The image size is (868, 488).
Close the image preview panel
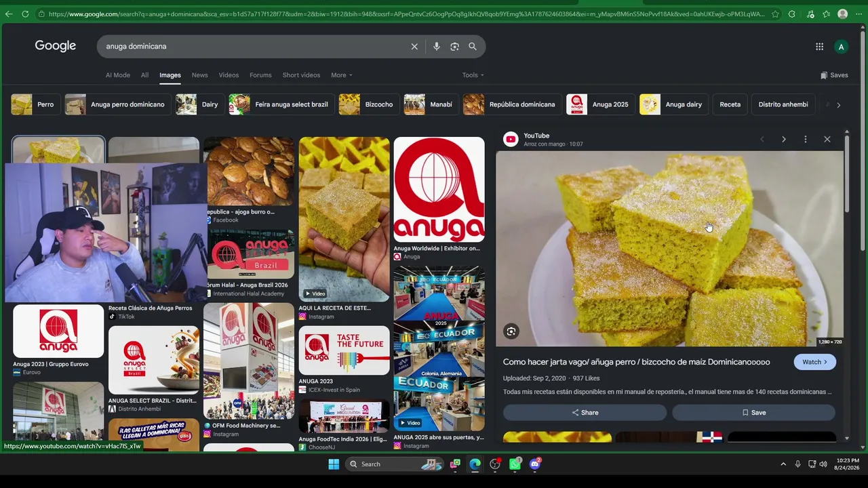point(827,140)
